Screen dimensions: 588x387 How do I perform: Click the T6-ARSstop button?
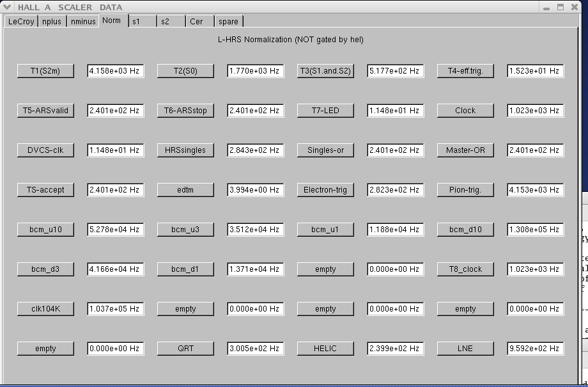185,111
